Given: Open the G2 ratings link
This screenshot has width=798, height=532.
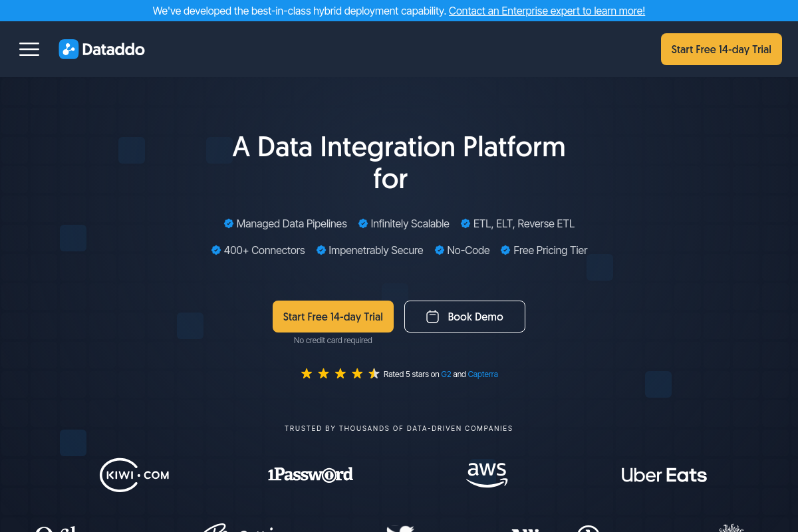Looking at the screenshot, I should click(446, 374).
